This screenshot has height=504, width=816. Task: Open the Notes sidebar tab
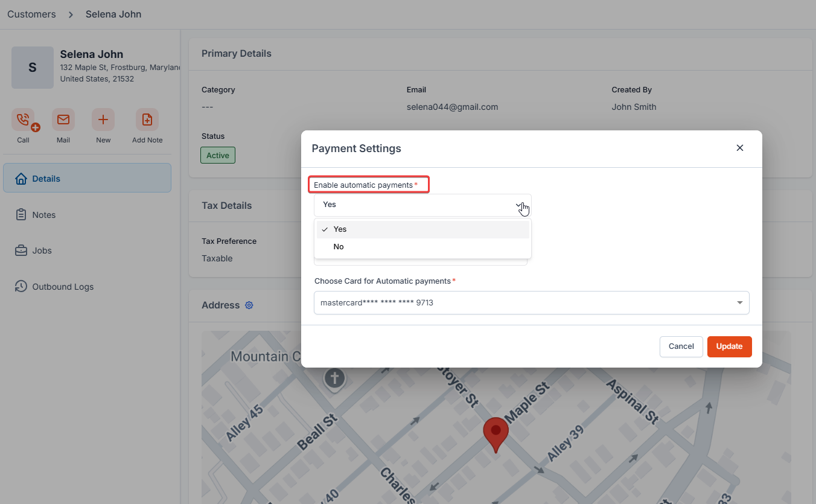tap(87, 214)
